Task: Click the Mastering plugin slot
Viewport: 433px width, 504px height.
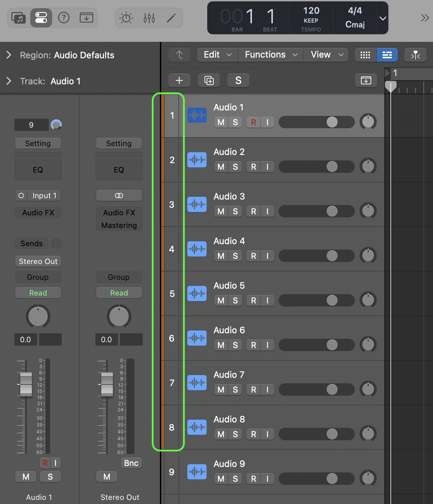Action: point(119,225)
